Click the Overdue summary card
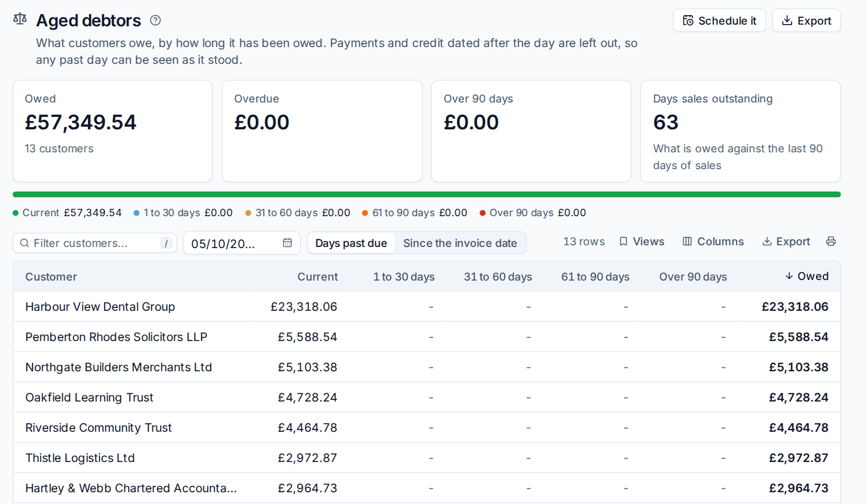 322,131
